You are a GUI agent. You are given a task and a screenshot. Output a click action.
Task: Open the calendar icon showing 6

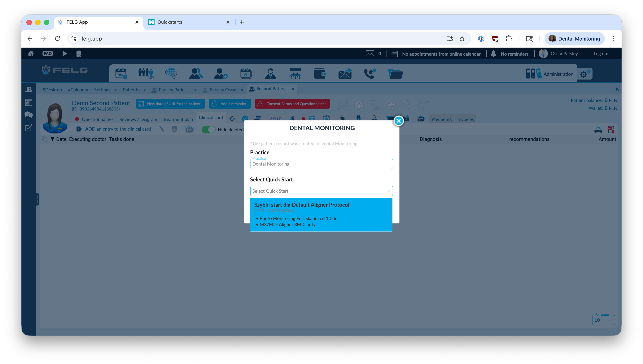246,73
